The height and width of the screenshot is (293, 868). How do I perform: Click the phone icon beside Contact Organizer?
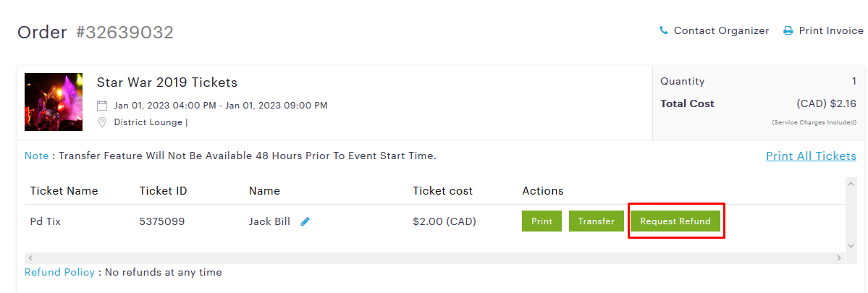pyautogui.click(x=664, y=30)
